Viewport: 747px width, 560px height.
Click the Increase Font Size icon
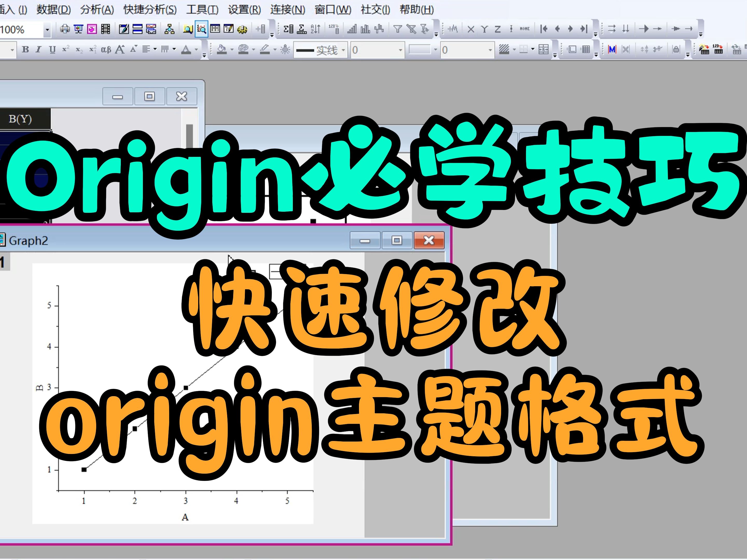[x=120, y=50]
